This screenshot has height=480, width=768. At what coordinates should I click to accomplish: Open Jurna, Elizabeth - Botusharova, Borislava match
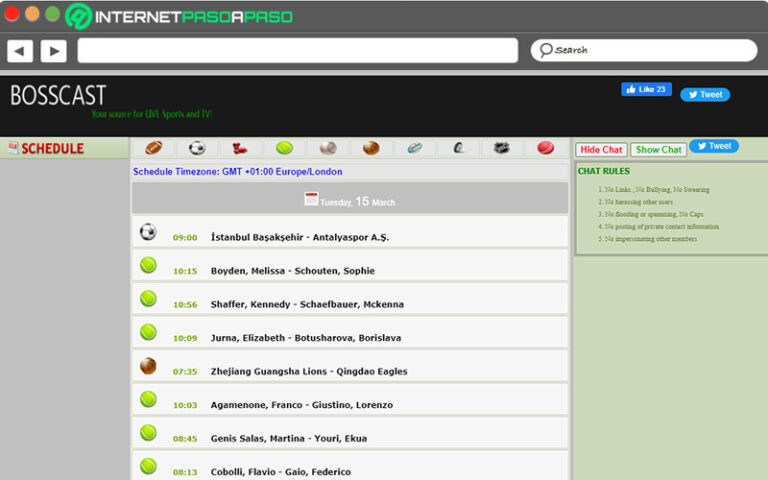tap(306, 338)
